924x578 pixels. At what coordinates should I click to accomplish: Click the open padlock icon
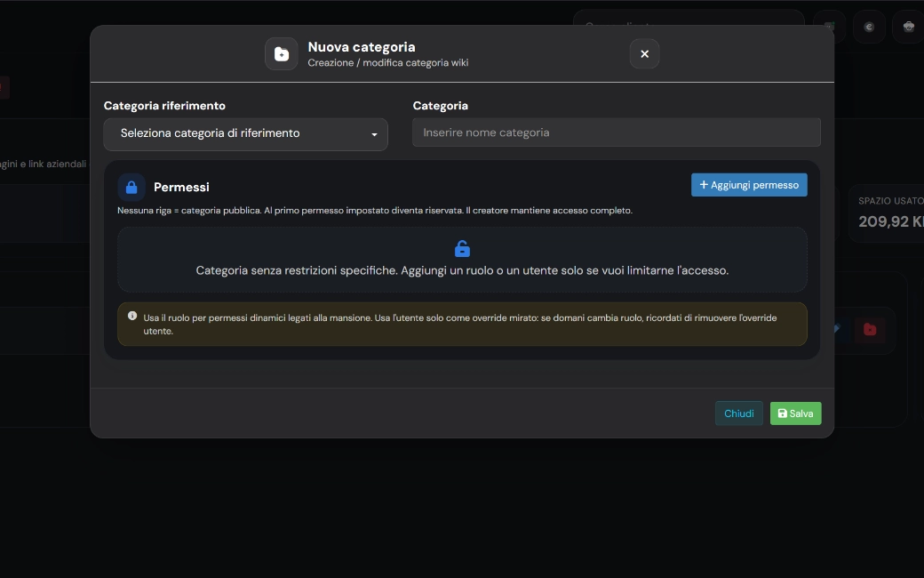click(x=462, y=248)
